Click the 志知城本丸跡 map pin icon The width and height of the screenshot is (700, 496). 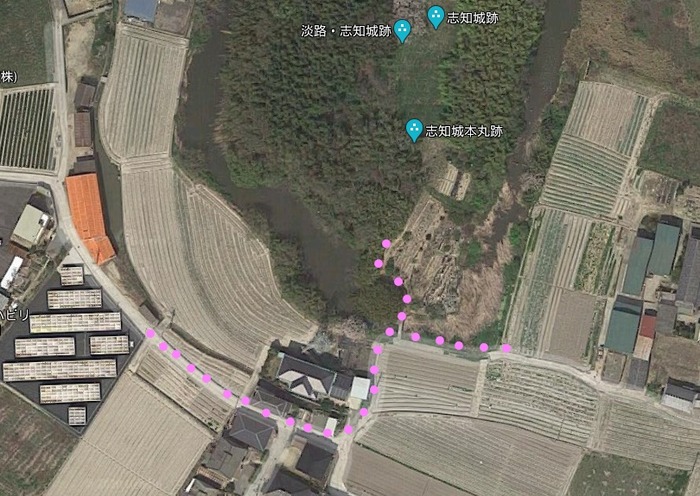[x=414, y=130]
